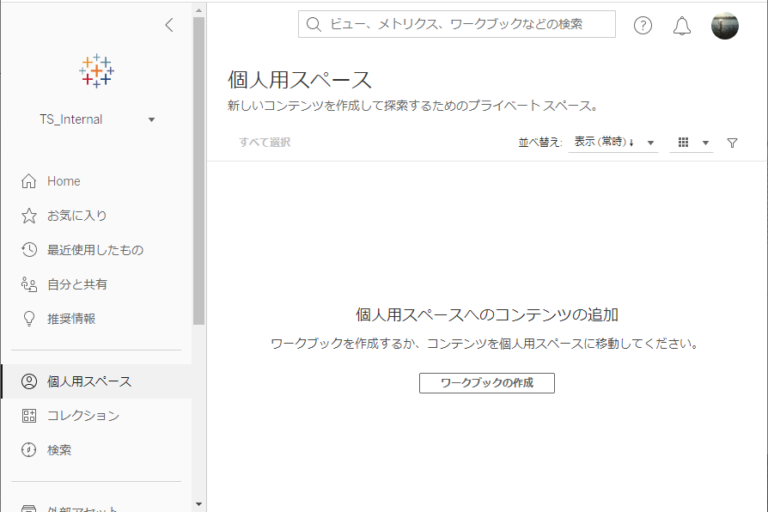Click the ワークブックの作成 button
Image resolution: width=768 pixels, height=512 pixels.
(486, 383)
